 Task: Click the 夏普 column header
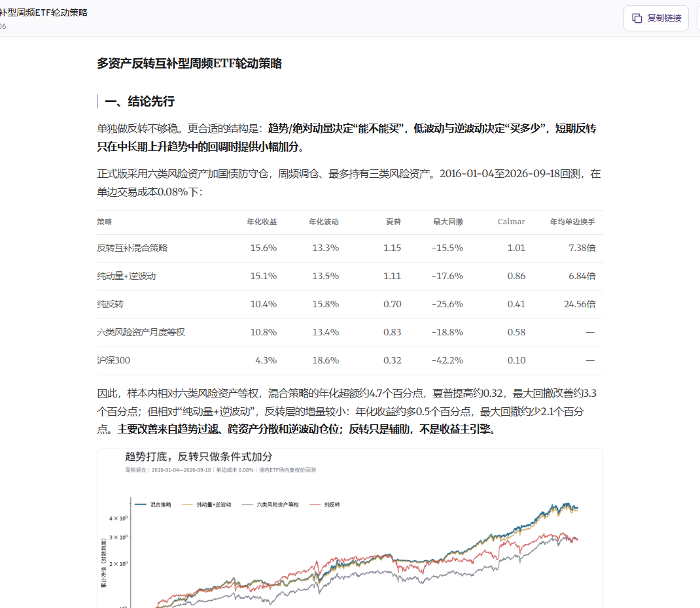[x=393, y=222]
